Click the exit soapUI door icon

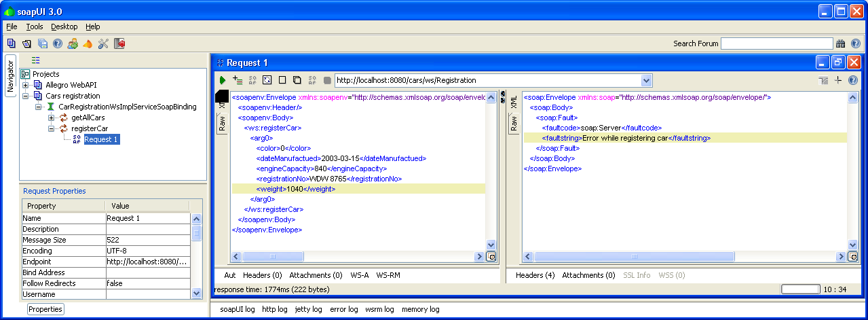(x=119, y=43)
